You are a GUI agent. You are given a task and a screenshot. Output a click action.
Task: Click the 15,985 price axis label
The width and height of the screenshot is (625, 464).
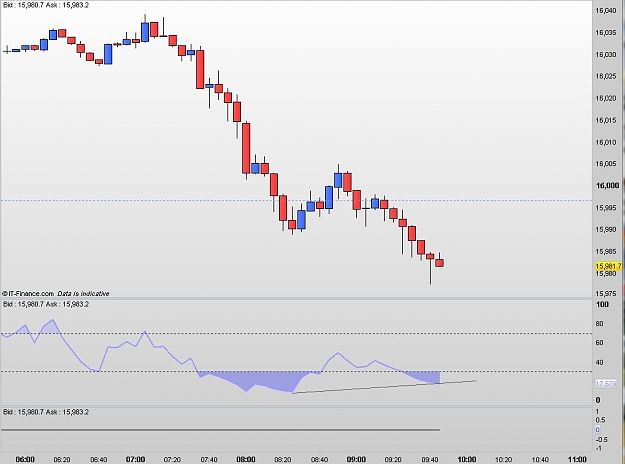[x=606, y=252]
